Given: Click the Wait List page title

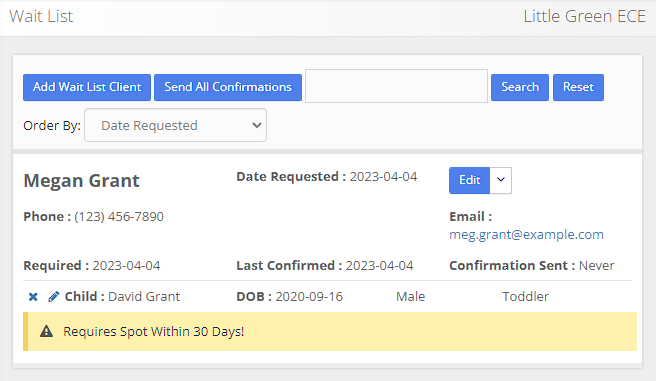Looking at the screenshot, I should [41, 16].
